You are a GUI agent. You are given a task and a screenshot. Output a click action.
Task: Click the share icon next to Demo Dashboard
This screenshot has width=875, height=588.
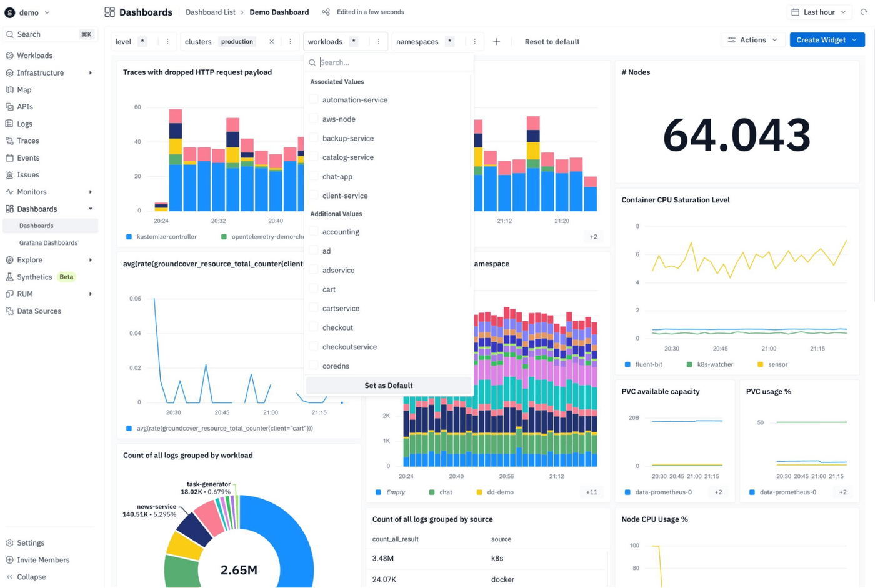click(x=326, y=12)
